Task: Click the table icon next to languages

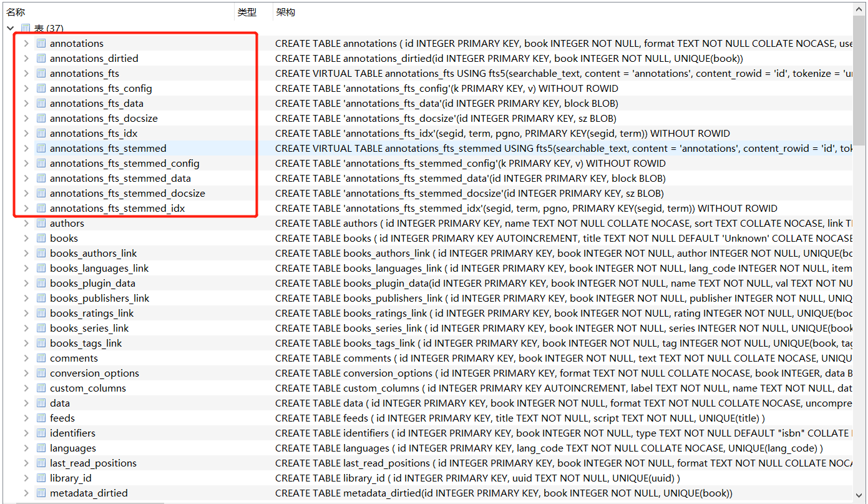Action: click(41, 448)
